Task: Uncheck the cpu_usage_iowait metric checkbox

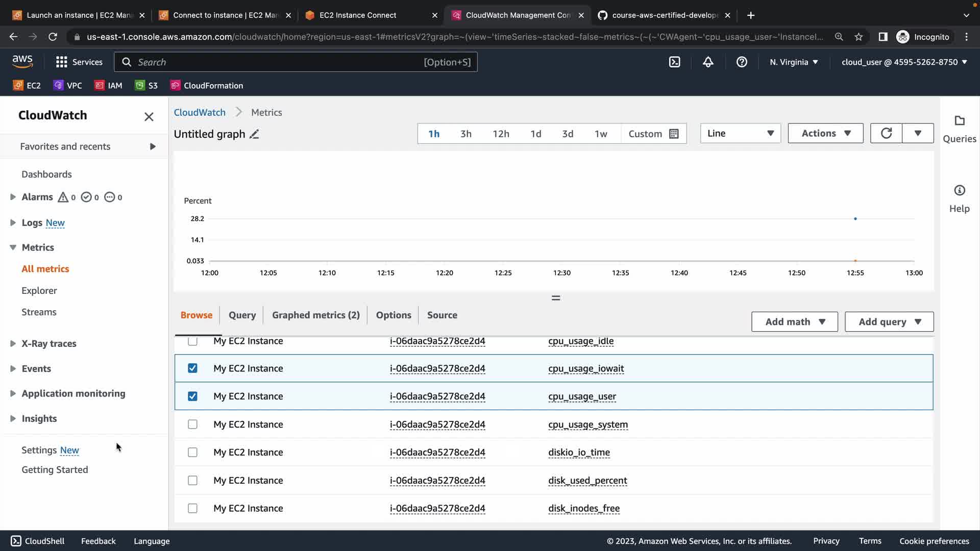Action: click(192, 368)
